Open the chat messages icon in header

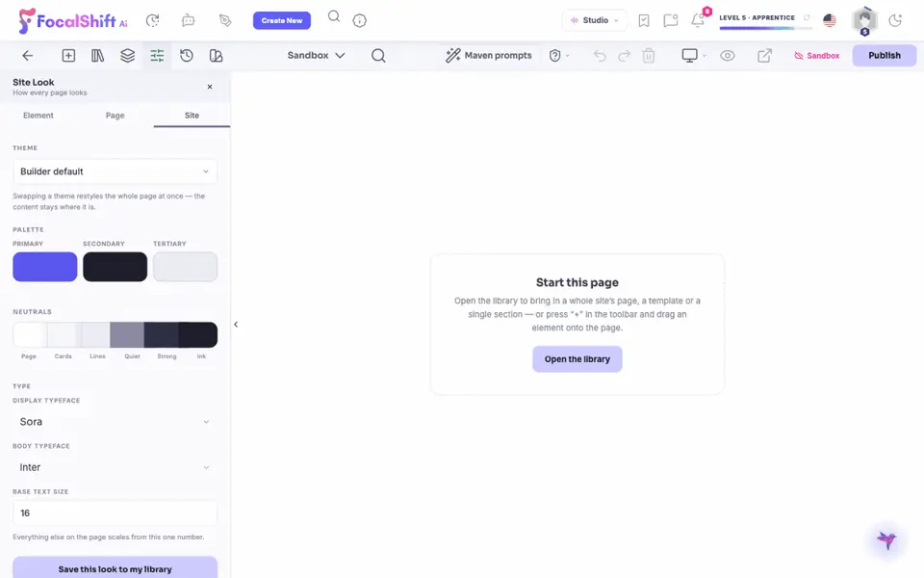pyautogui.click(x=670, y=20)
